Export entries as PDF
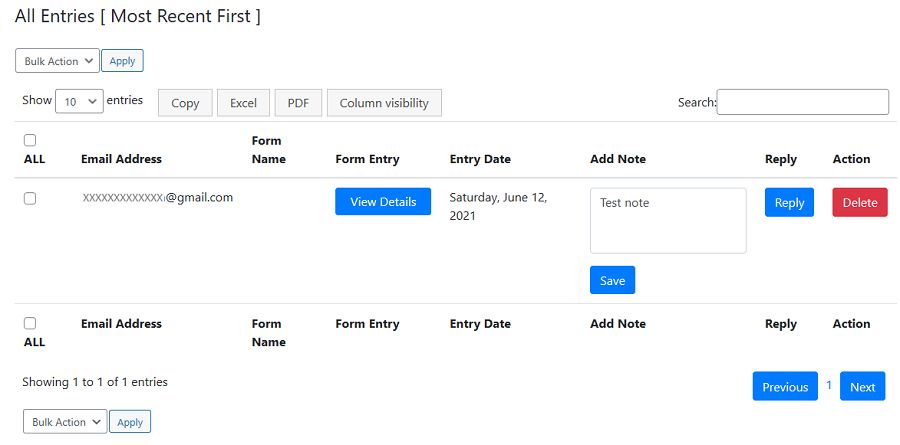The image size is (900, 445). pyautogui.click(x=298, y=103)
